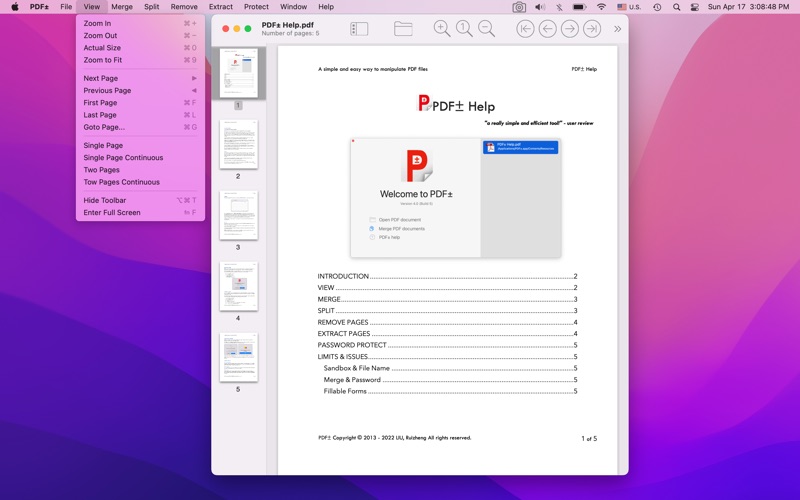Choose Last Page menu item
Viewport: 800px width, 500px height.
(x=140, y=115)
